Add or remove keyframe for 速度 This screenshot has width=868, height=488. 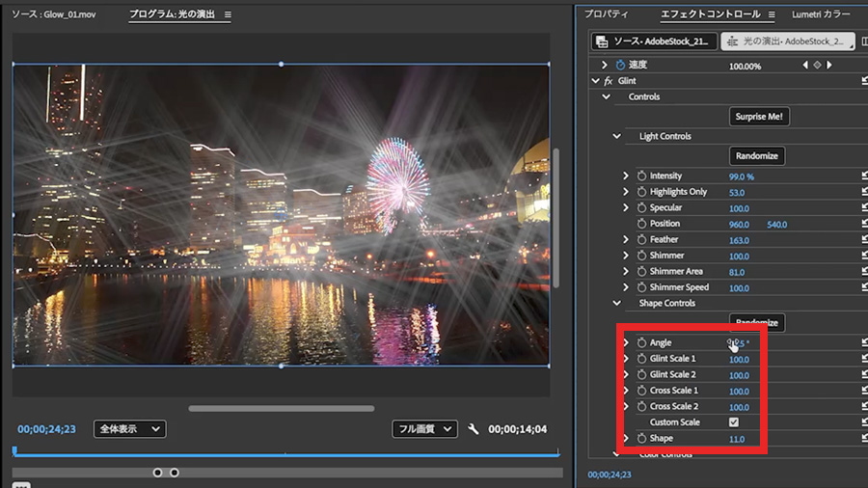tap(817, 65)
